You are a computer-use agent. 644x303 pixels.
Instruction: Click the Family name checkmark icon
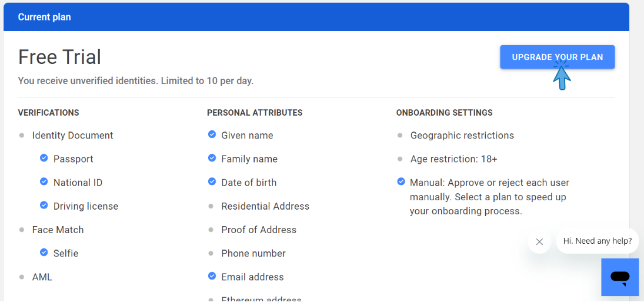coord(212,158)
